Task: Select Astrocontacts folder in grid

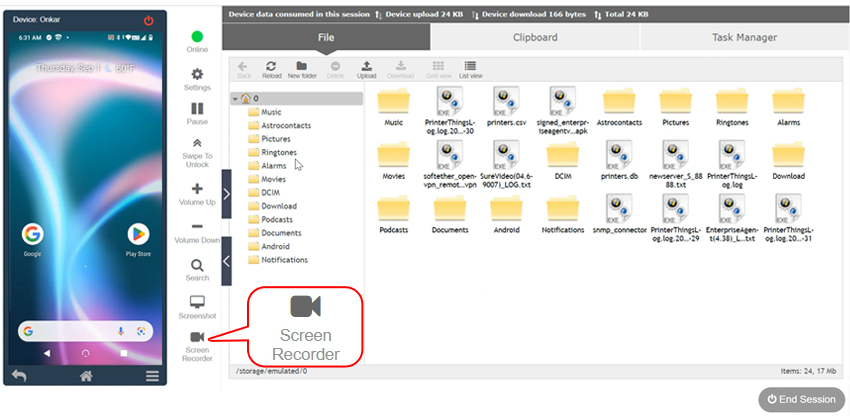Action: click(x=619, y=107)
